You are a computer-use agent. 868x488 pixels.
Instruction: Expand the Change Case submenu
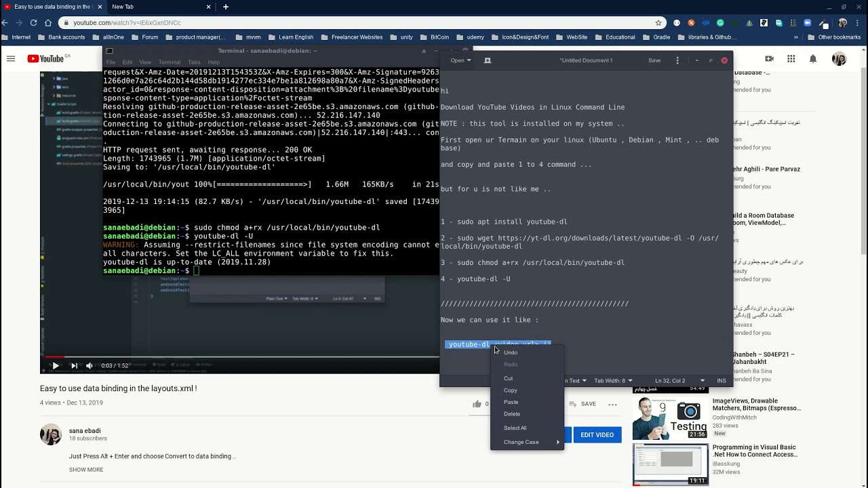(x=528, y=442)
